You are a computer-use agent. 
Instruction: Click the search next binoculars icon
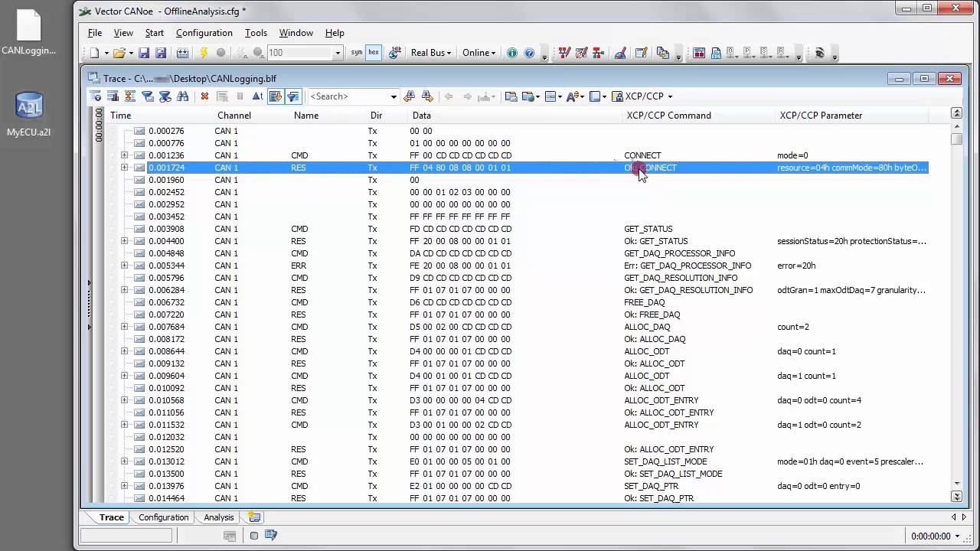click(x=428, y=96)
